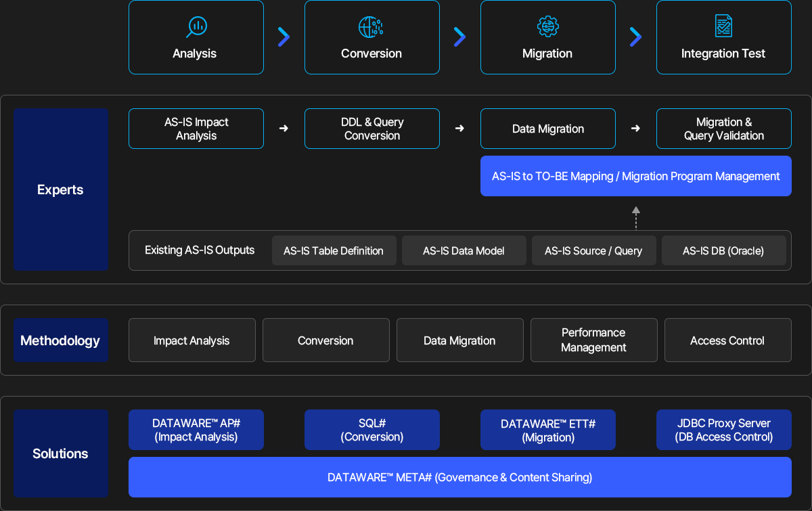Click the DATAWARE META# governance bar
Screen dimensions: 812x511
click(x=460, y=477)
